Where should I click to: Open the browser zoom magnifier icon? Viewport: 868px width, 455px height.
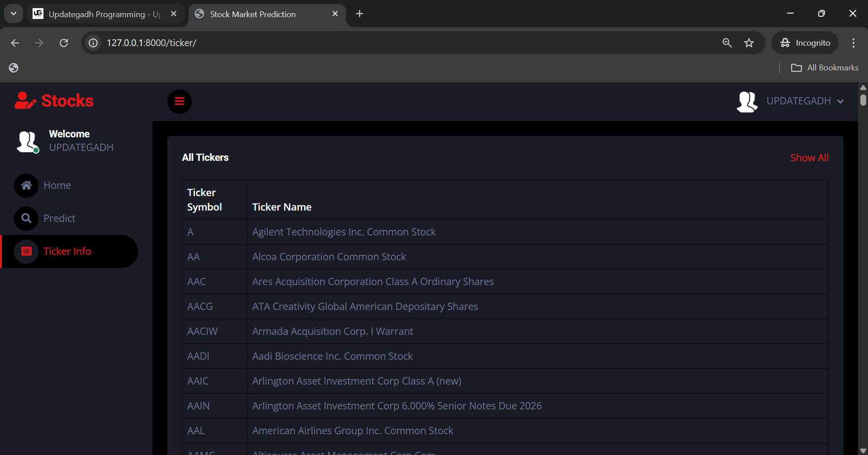pyautogui.click(x=727, y=43)
